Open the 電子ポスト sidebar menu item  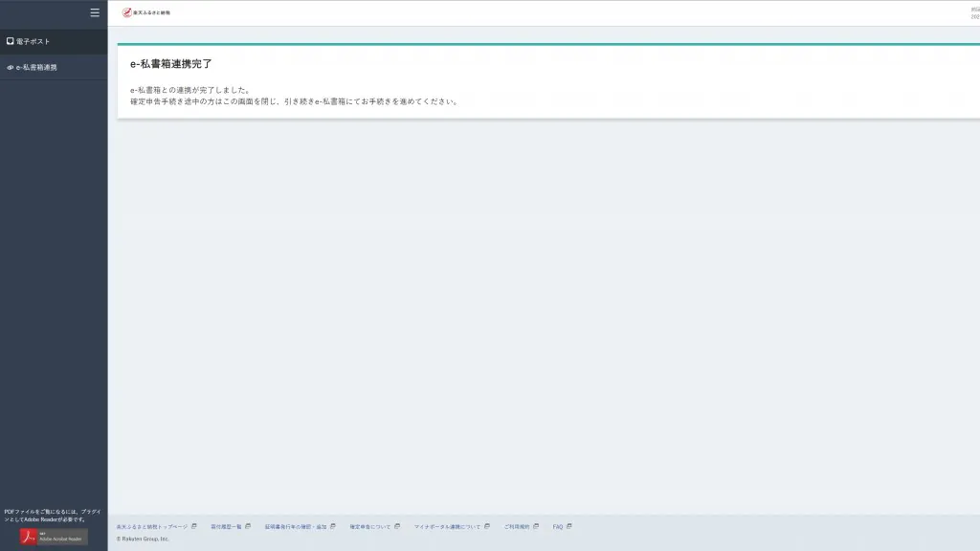pos(33,41)
